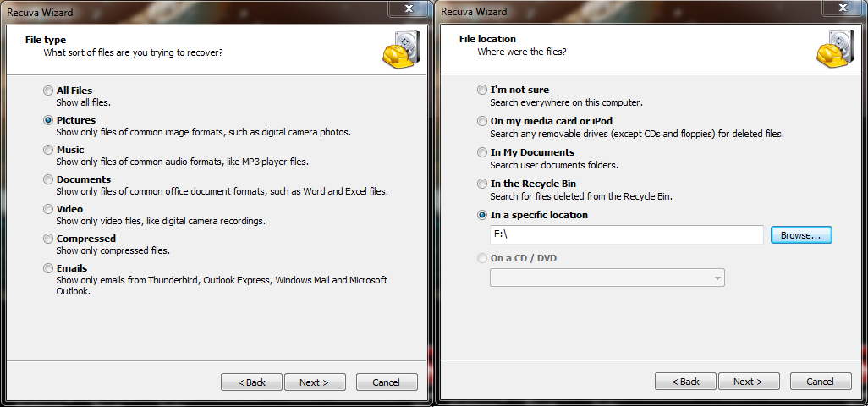Cancel the File location wizard
Viewport: 868px width, 407px height.
tap(821, 382)
